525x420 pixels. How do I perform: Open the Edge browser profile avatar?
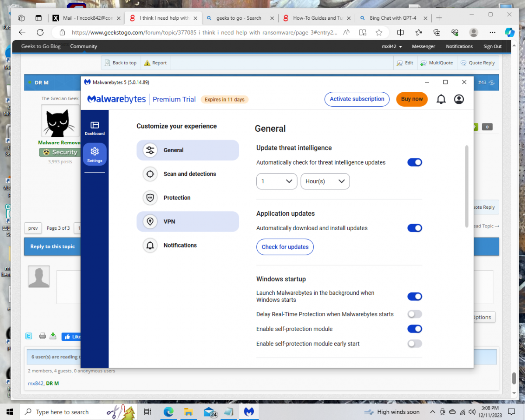point(473,32)
